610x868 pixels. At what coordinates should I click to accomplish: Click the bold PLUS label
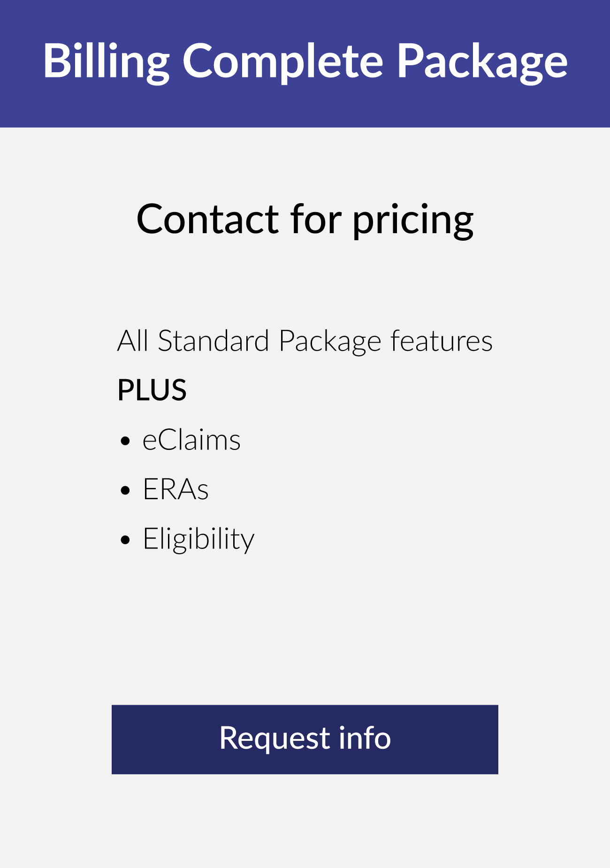152,390
